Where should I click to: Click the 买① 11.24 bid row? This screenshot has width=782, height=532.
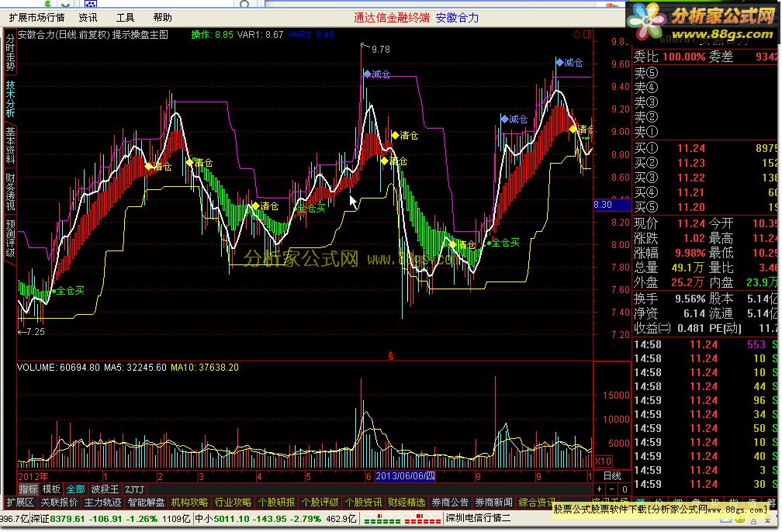pos(705,148)
